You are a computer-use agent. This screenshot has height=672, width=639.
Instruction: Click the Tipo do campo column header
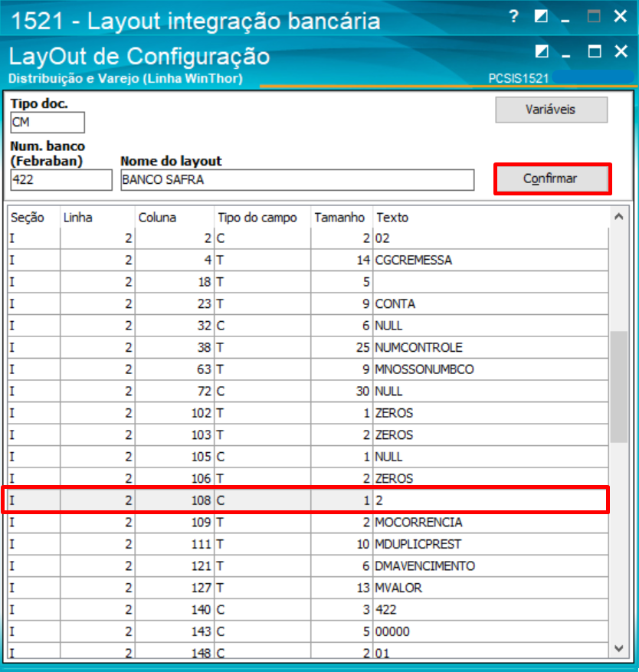262,218
